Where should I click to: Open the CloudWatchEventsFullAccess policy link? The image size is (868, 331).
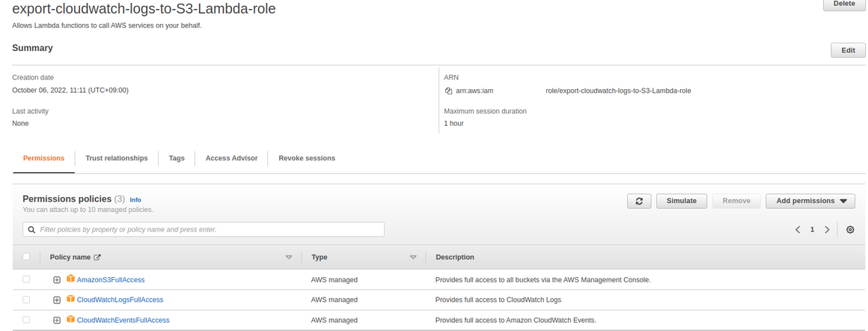123,321
